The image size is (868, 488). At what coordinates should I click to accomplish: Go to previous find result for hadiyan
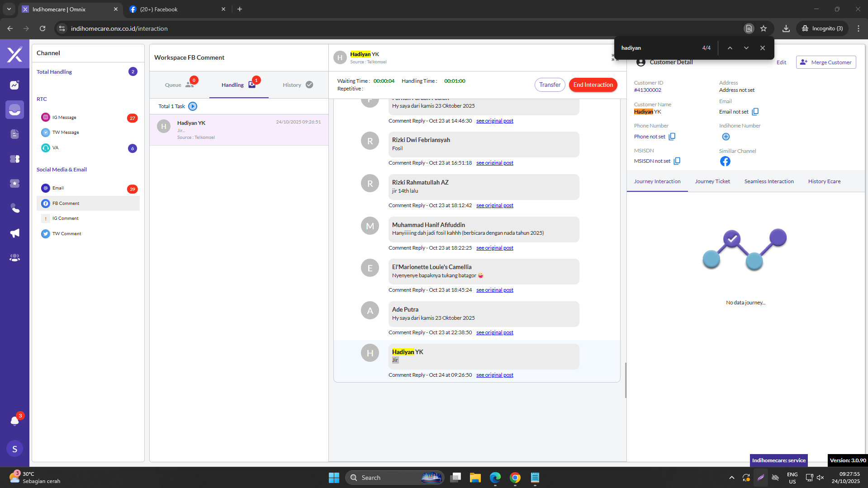click(x=730, y=48)
